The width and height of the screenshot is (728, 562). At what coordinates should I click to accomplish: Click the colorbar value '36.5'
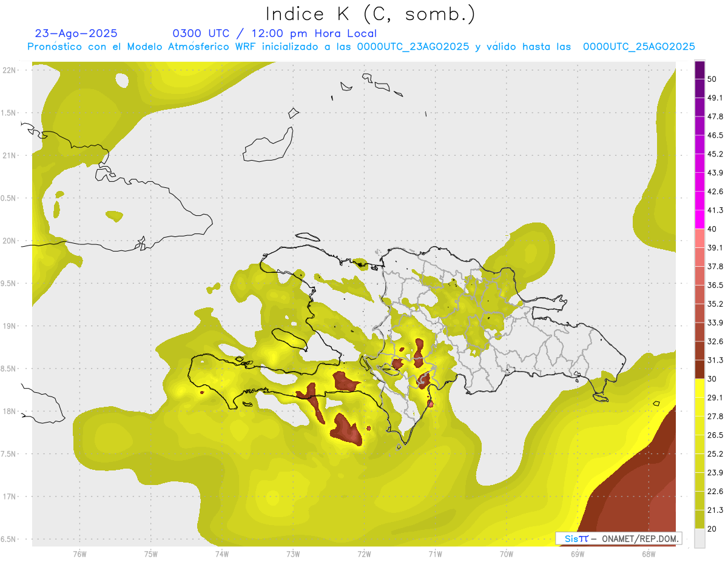(715, 285)
